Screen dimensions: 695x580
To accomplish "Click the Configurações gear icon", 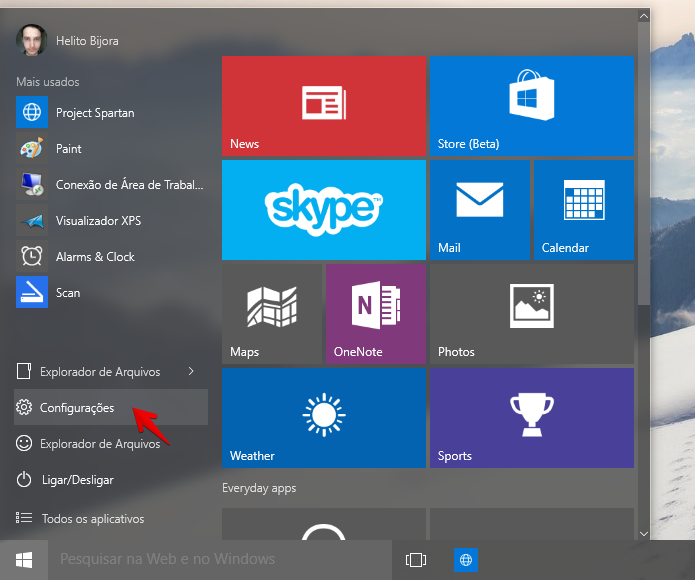I will click(24, 407).
